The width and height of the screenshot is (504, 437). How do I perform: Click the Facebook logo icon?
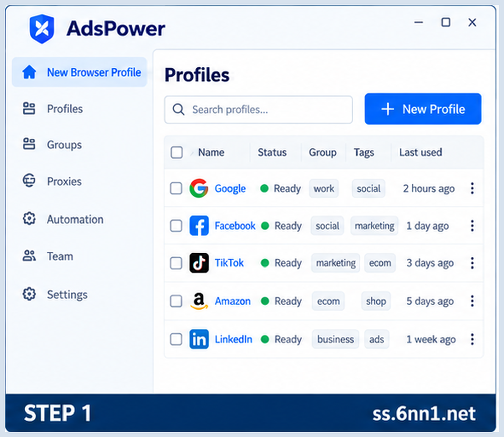[199, 226]
